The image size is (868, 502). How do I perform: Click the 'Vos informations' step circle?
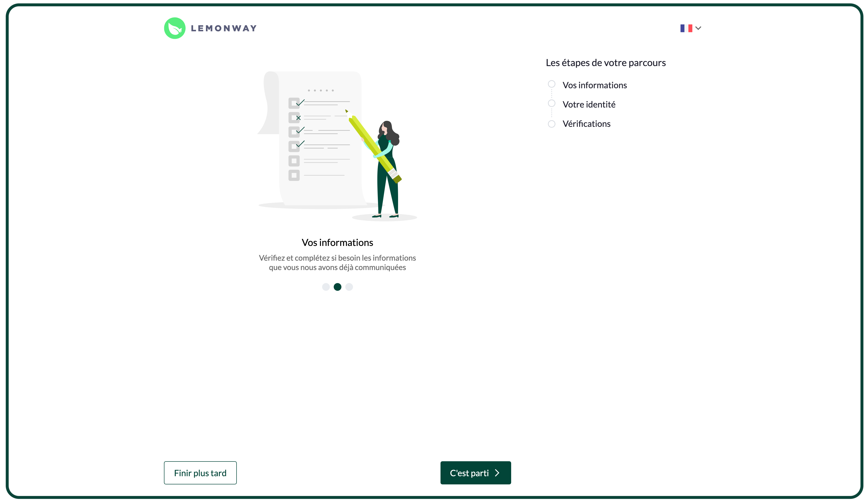[x=551, y=84]
